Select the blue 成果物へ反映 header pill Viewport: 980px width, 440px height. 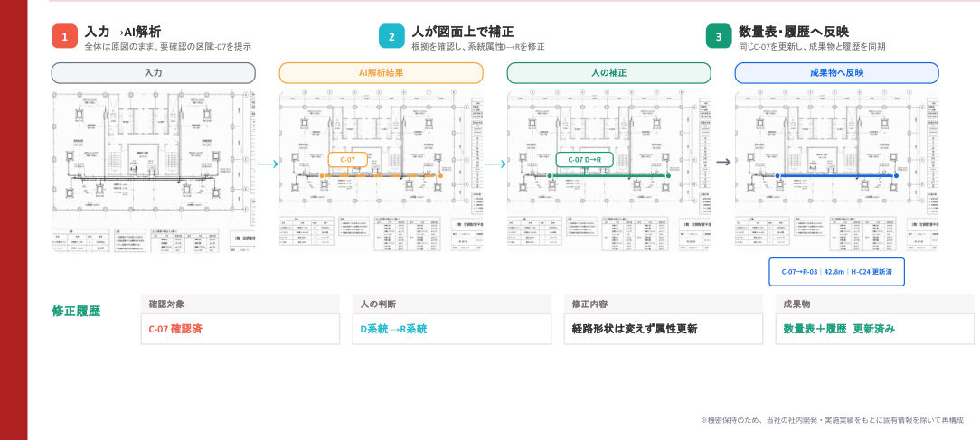[x=836, y=72]
